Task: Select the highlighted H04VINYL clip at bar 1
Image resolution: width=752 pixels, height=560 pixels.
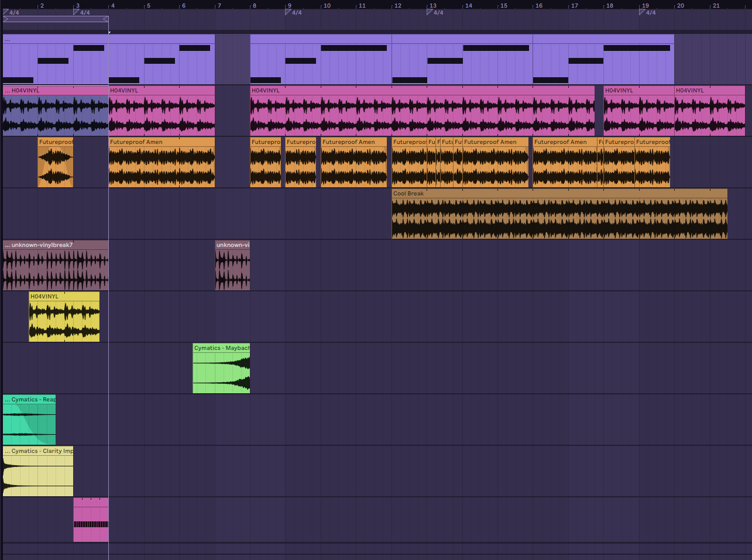Action: click(56, 111)
